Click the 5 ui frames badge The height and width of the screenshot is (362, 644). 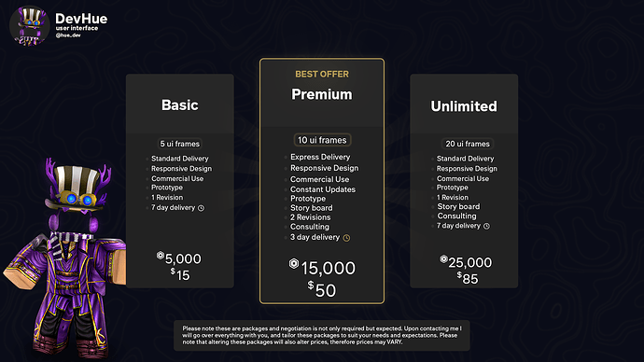pyautogui.click(x=179, y=144)
